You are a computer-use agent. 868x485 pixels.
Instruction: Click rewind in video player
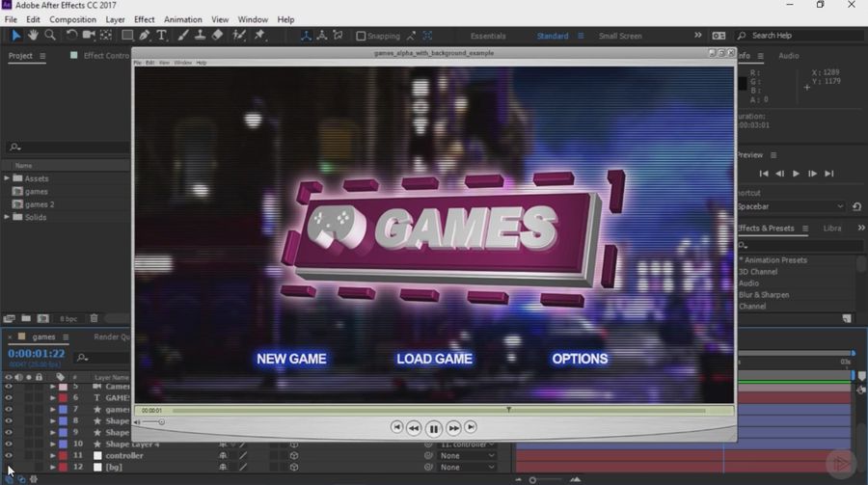pos(414,428)
